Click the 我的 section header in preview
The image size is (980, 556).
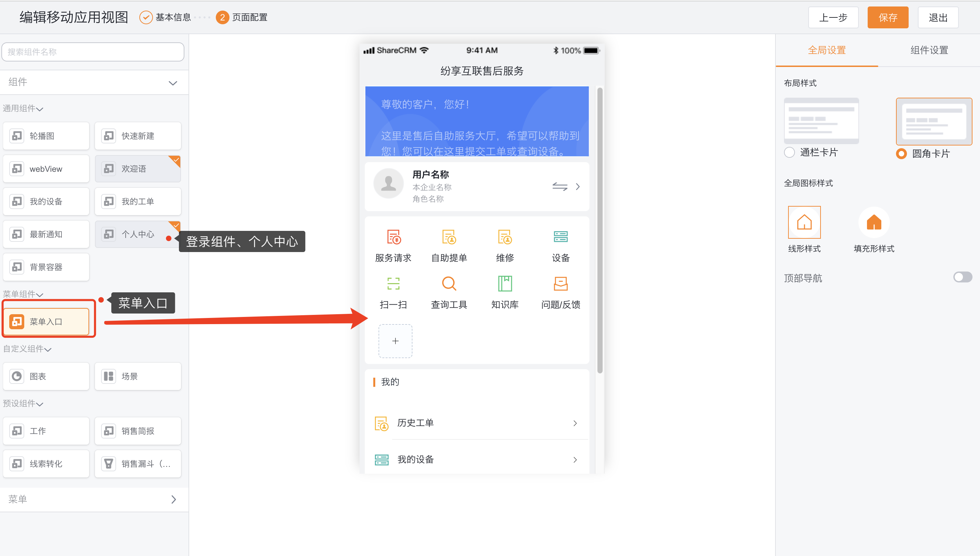tap(390, 382)
